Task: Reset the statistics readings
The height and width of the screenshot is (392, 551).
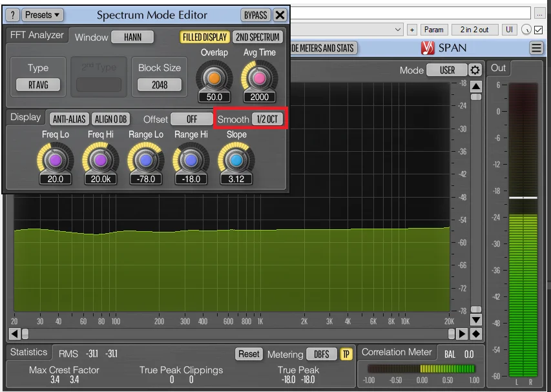Action: coord(250,354)
